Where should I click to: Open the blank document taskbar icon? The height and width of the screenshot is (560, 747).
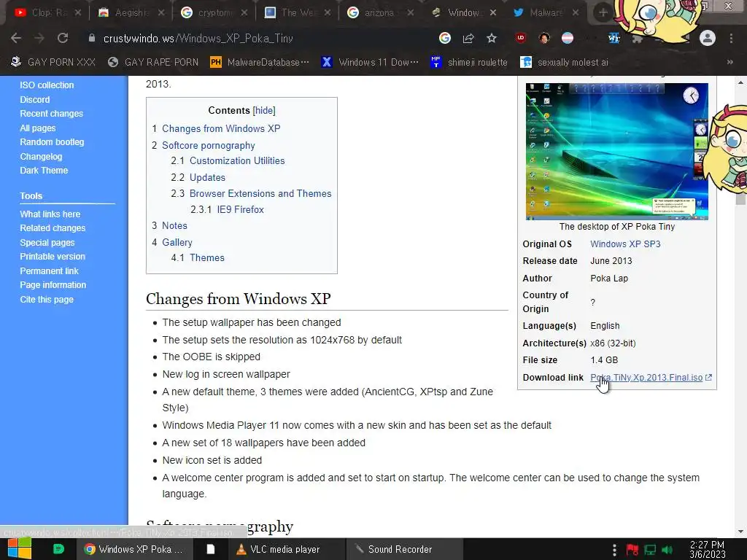click(x=211, y=549)
